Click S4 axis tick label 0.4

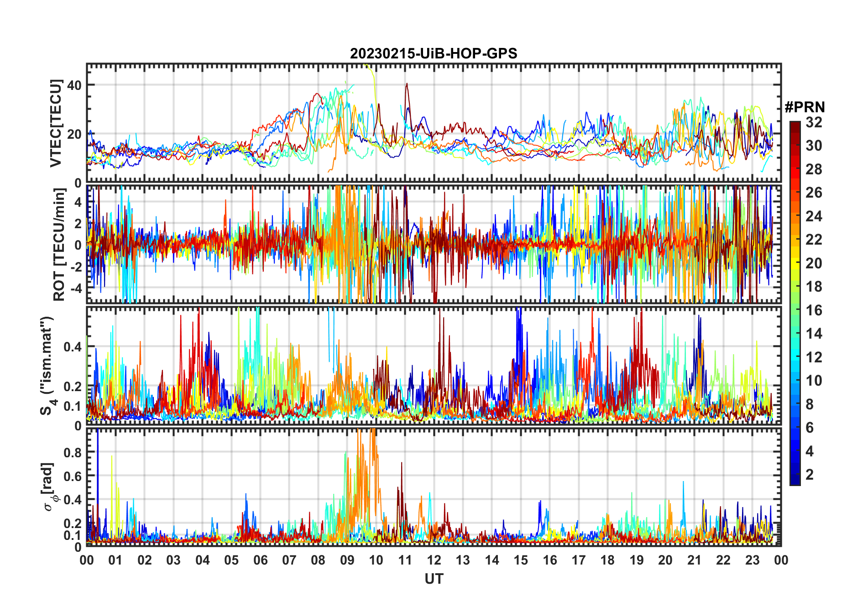(x=73, y=347)
